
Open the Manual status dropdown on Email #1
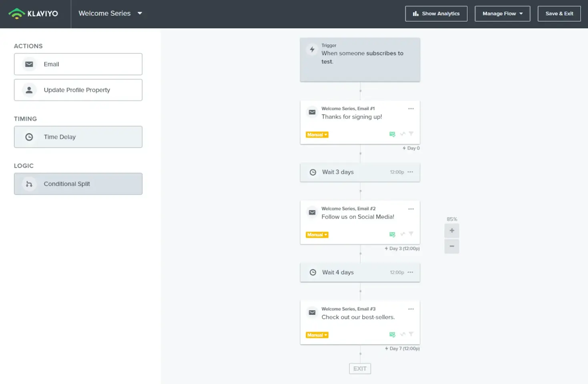317,134
